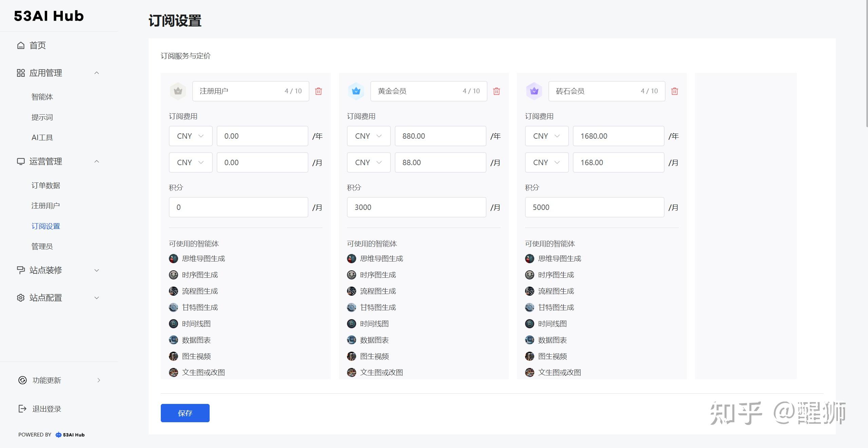Click the 5000 积分 input field

[x=594, y=207]
